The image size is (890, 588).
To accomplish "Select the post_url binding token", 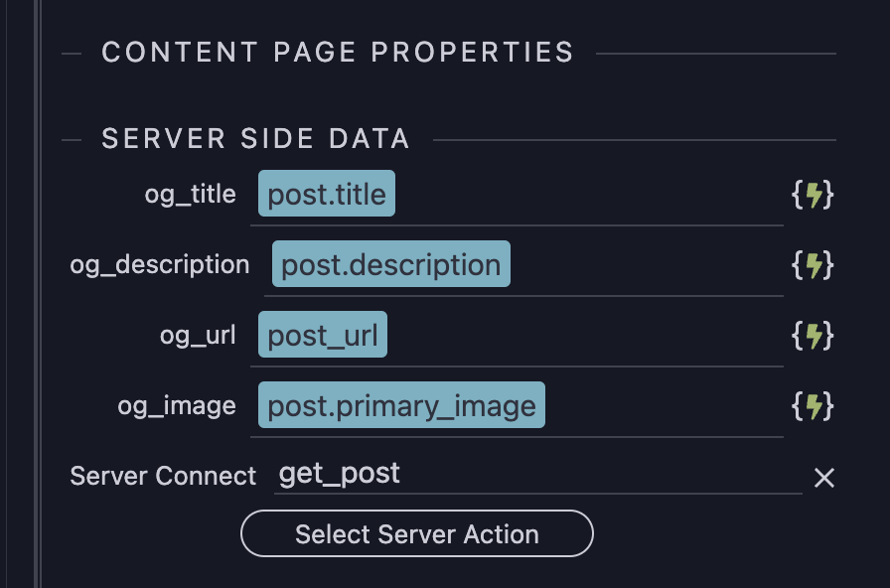I will coord(325,336).
